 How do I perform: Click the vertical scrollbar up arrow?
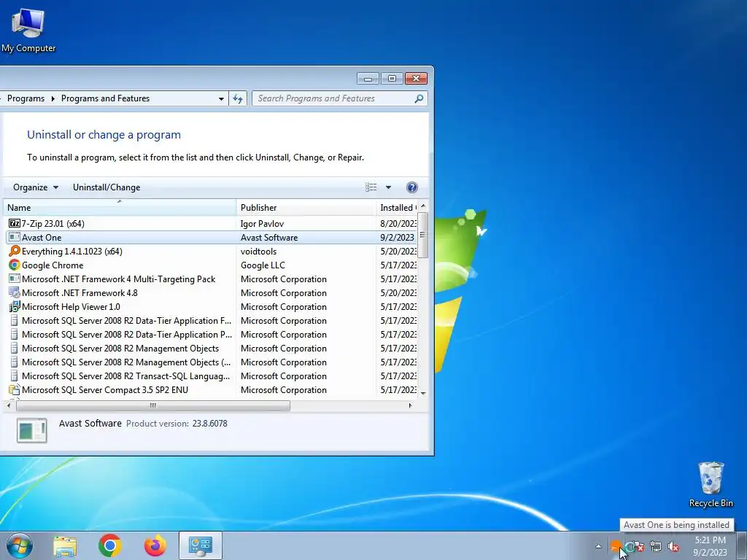[423, 205]
